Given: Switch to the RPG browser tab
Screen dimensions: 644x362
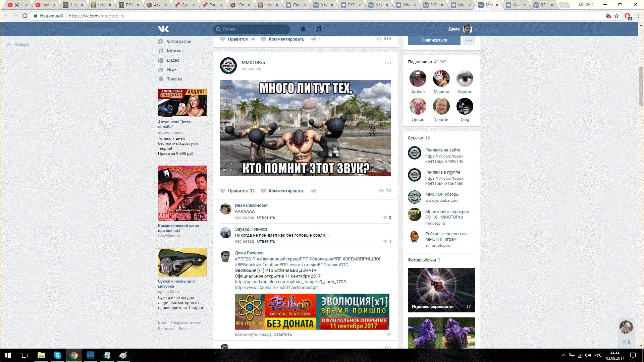Looking at the screenshot, I should 129,5.
